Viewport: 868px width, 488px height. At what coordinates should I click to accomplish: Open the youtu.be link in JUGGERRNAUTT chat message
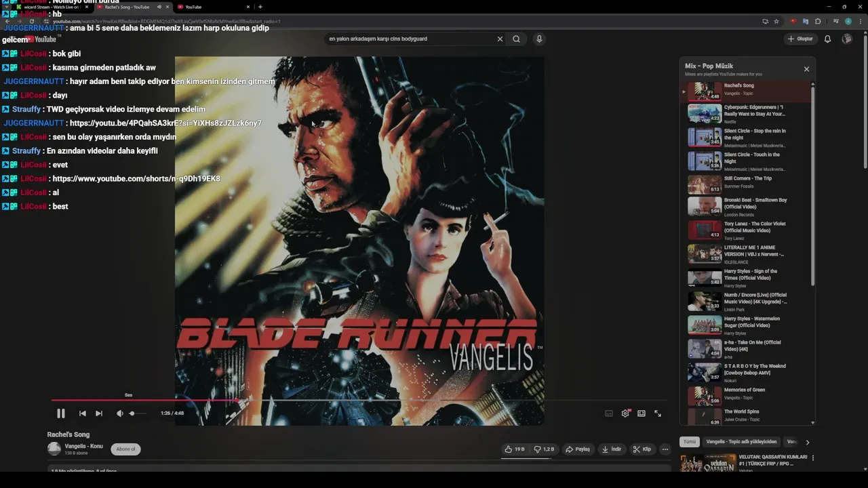point(165,123)
